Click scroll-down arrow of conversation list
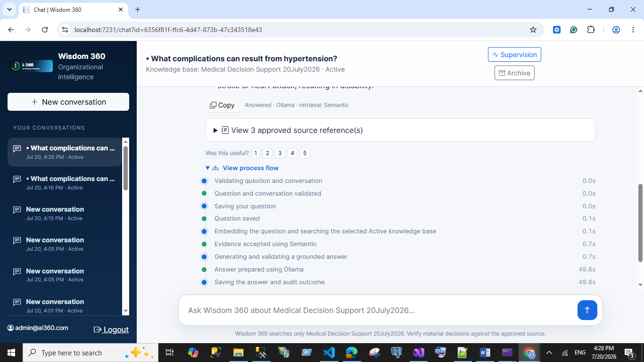The height and width of the screenshot is (362, 644). [125, 311]
